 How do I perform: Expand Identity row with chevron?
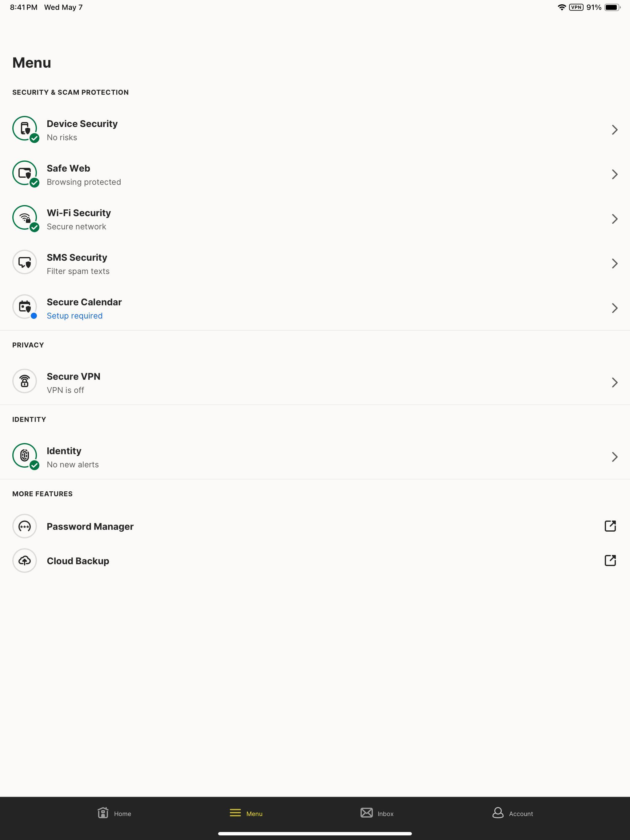click(614, 457)
